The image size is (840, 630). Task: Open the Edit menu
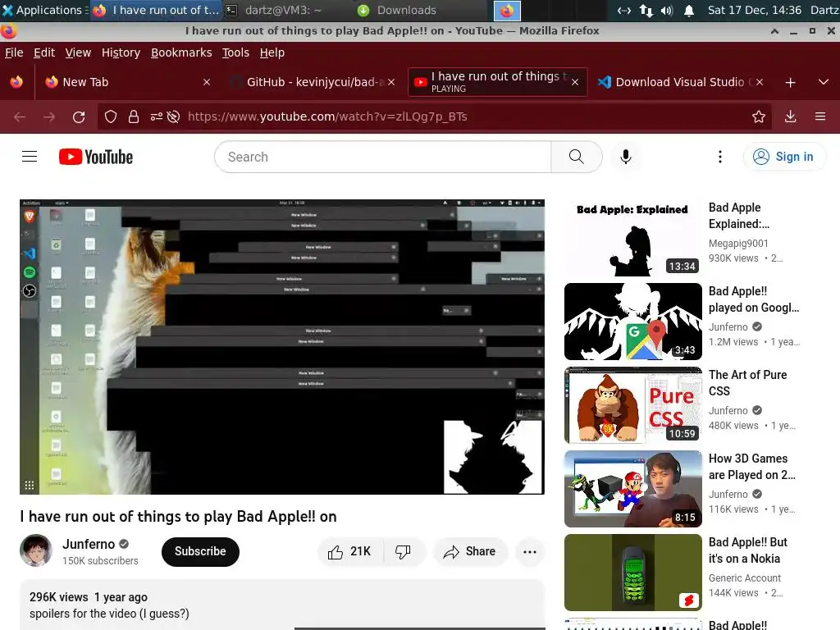point(44,52)
